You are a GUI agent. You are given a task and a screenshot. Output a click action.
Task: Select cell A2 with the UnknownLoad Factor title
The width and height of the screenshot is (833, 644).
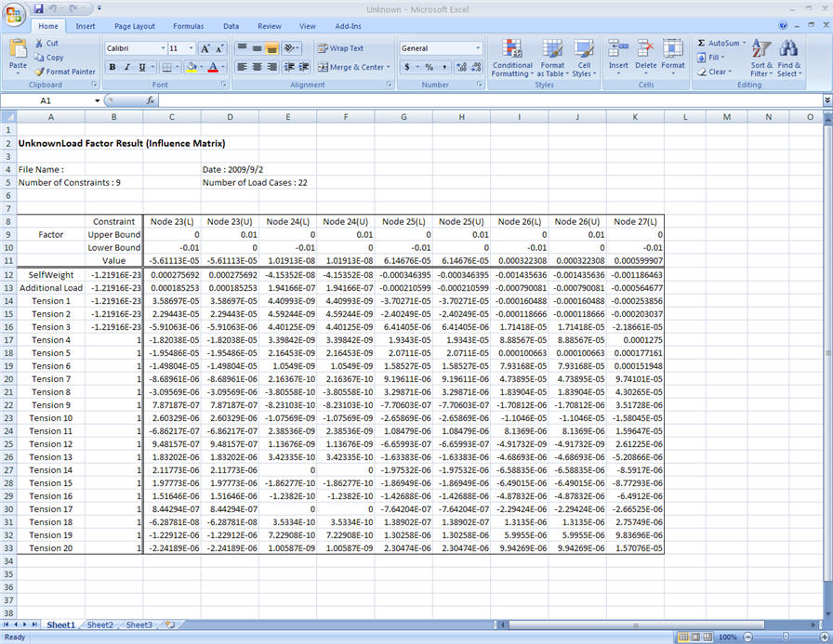(x=50, y=143)
